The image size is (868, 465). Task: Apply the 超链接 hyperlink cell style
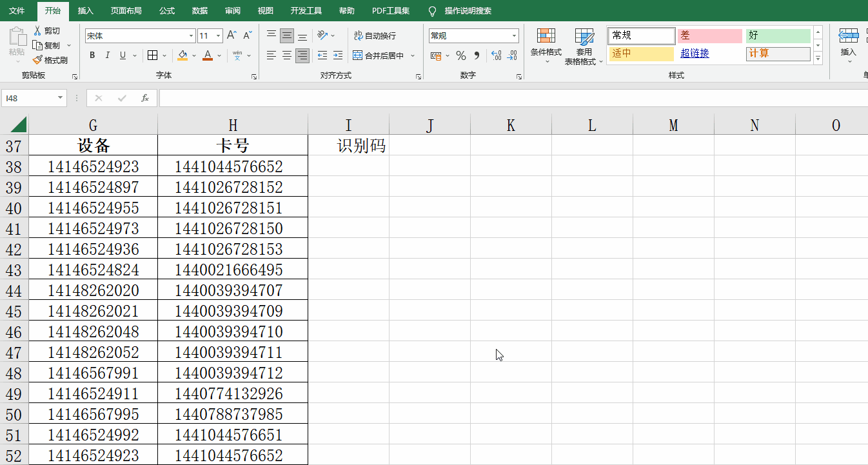(x=695, y=54)
